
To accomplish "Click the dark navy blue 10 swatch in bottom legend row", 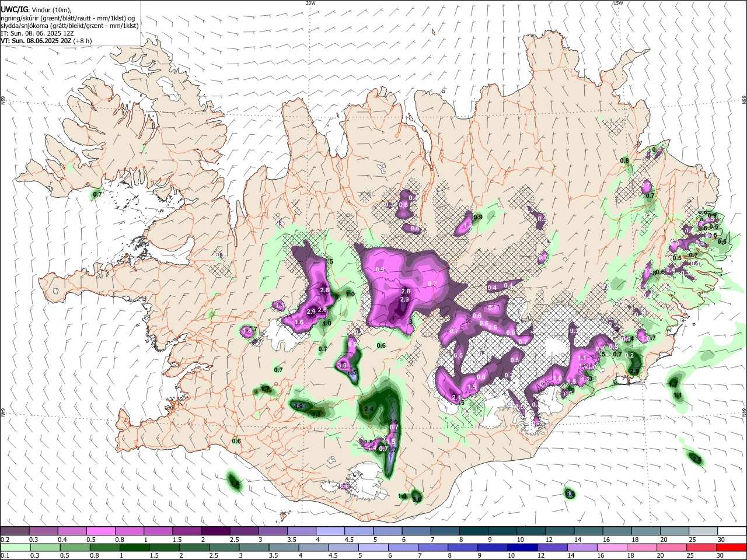I will (x=522, y=548).
